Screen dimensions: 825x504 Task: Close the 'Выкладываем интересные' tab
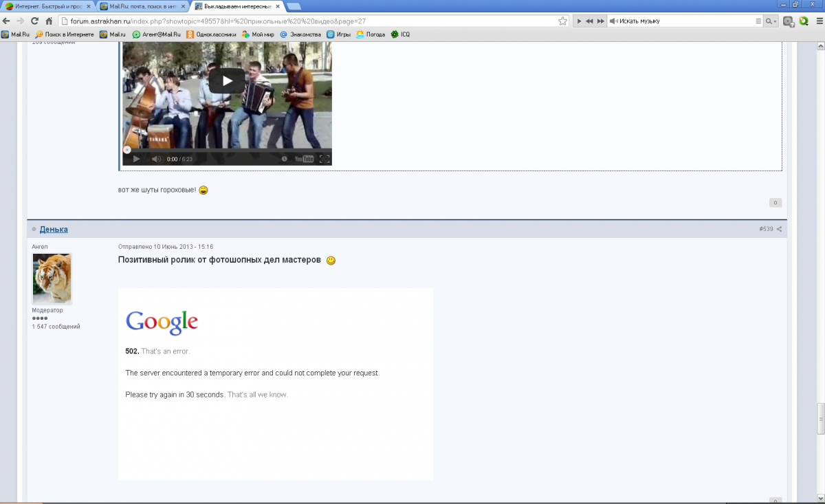276,6
